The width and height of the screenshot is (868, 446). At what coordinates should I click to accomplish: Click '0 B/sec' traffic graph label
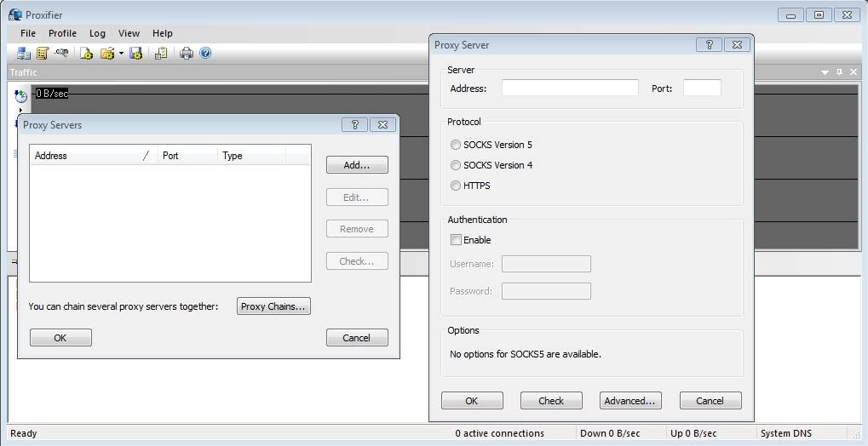click(x=52, y=94)
